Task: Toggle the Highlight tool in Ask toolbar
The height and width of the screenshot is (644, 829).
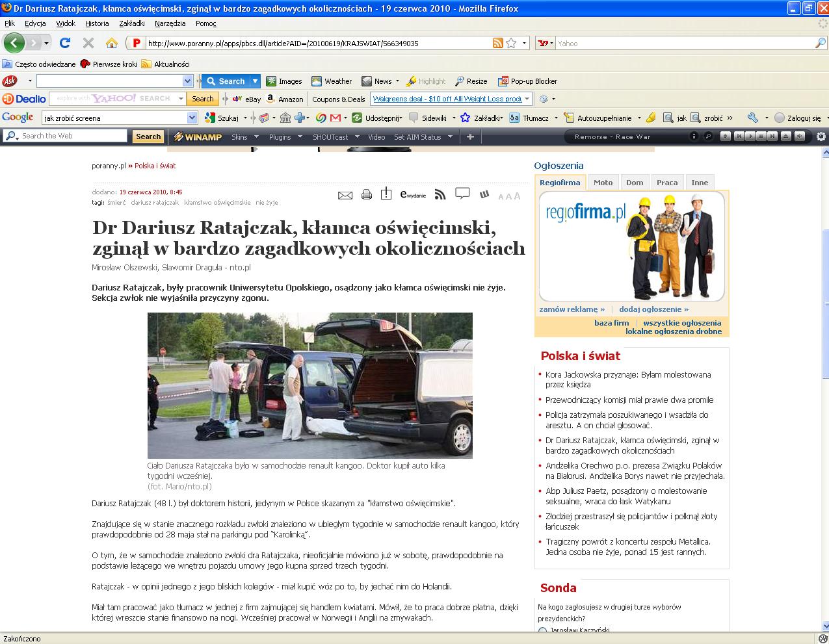Action: tap(426, 81)
